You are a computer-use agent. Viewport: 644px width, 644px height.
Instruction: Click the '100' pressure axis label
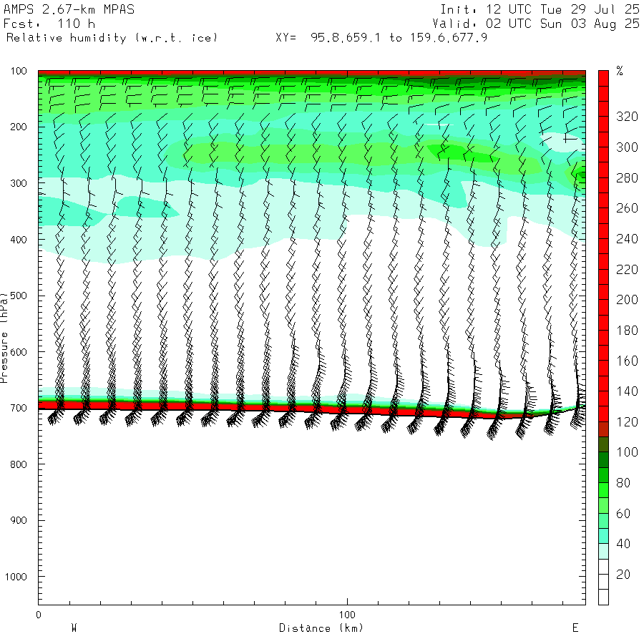[x=19, y=71]
